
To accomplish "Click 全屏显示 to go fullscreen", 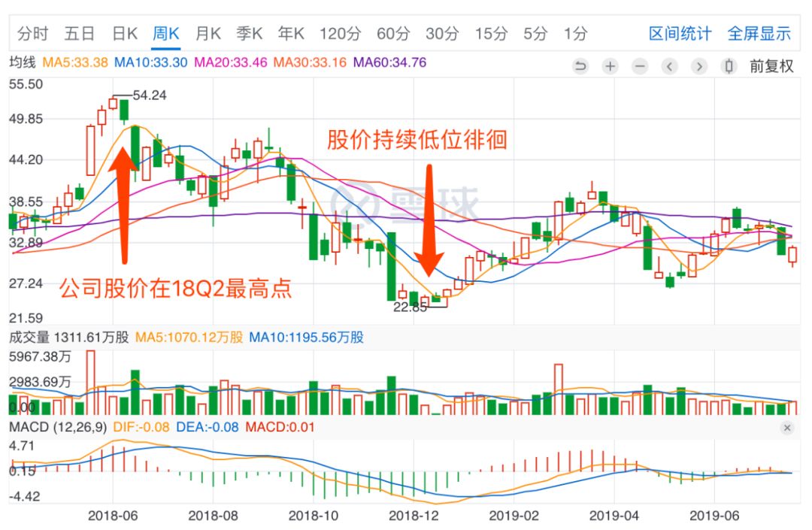I will pyautogui.click(x=759, y=34).
